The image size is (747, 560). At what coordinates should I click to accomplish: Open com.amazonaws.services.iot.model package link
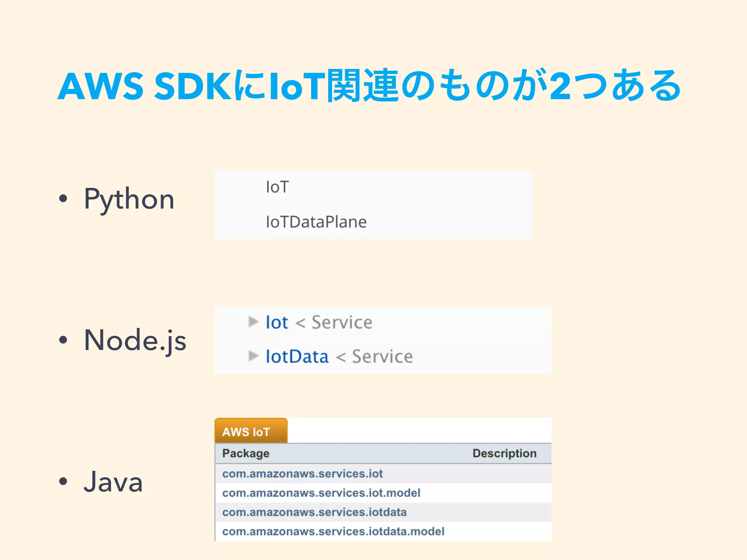point(321,493)
